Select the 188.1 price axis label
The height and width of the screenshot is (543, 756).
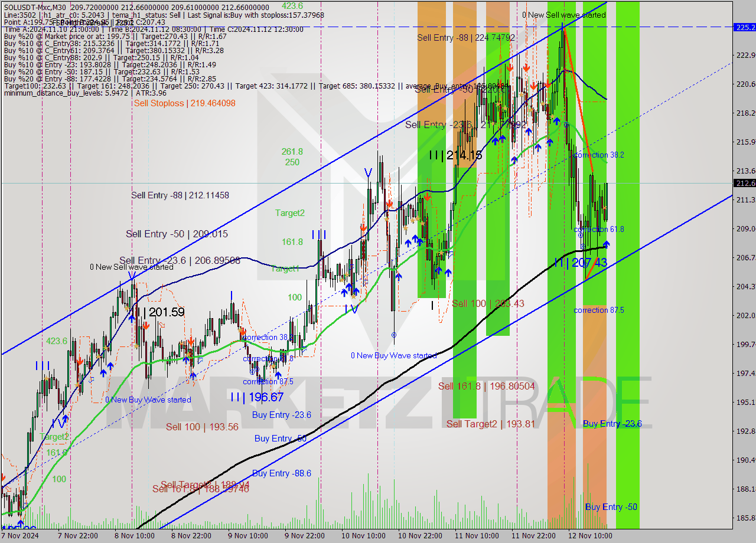coord(745,489)
